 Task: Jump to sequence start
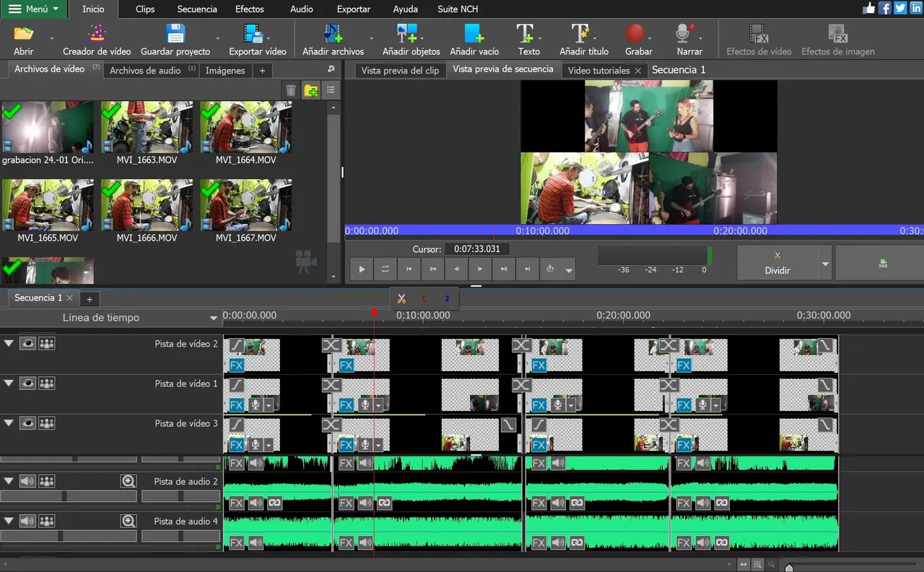pyautogui.click(x=409, y=269)
